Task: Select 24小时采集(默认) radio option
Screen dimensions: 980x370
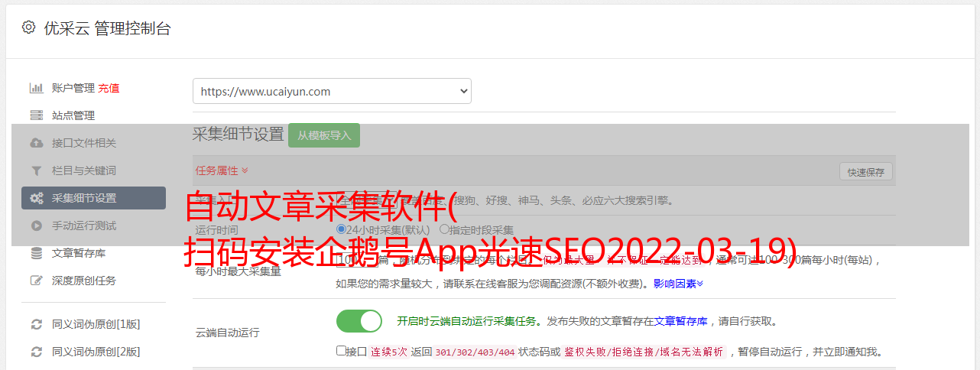Action: [341, 229]
